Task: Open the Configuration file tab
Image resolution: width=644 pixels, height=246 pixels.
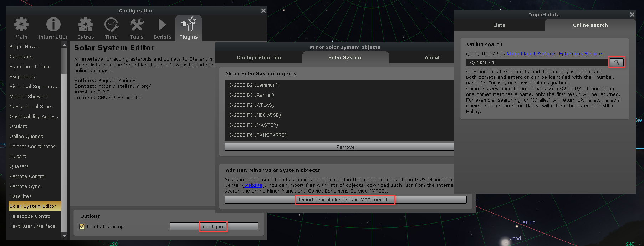Action: click(x=259, y=57)
